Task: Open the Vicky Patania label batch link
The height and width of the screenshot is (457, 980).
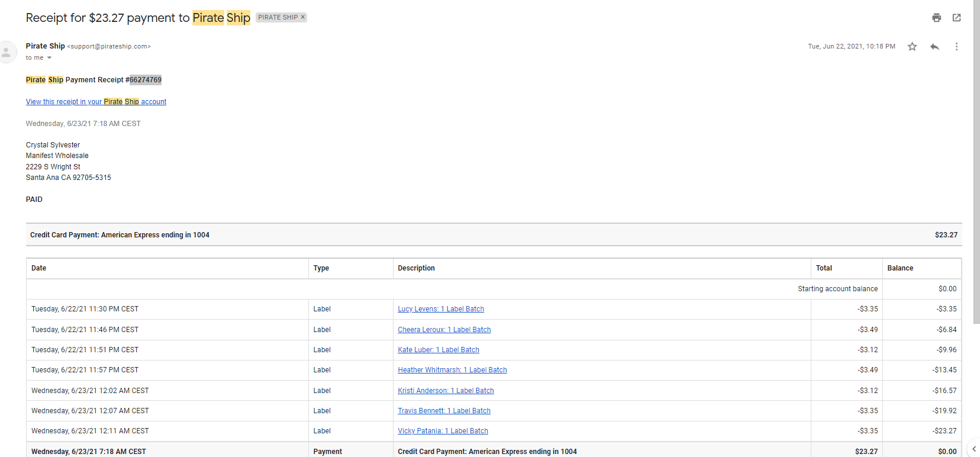Action: click(443, 431)
